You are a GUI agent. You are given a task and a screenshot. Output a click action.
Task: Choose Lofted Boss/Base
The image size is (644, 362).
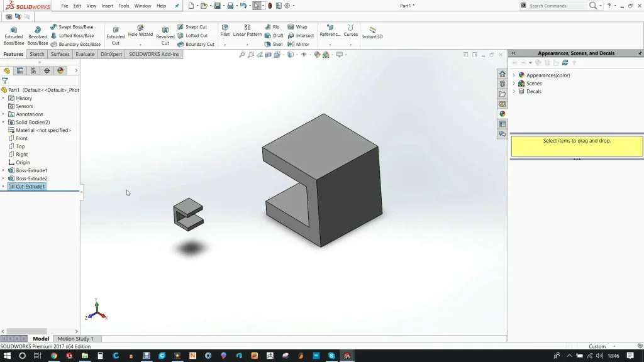pos(72,36)
